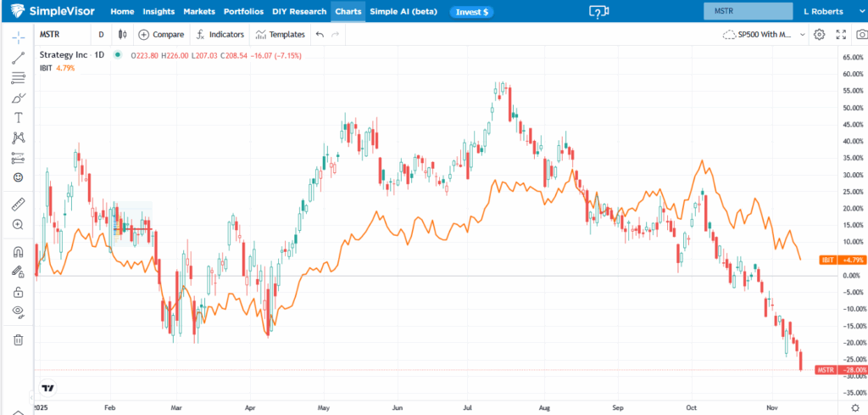Open the Insights menu
868x415 pixels.
(x=159, y=11)
